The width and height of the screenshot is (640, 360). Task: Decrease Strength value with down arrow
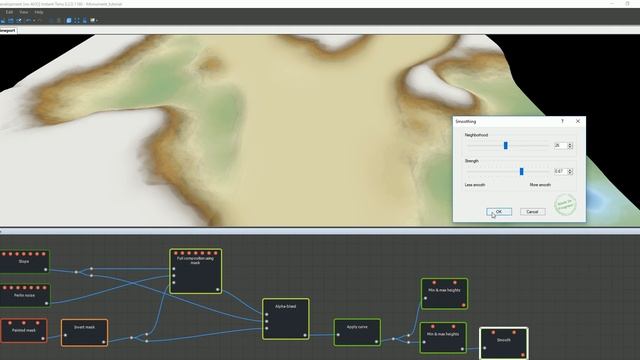(x=570, y=173)
